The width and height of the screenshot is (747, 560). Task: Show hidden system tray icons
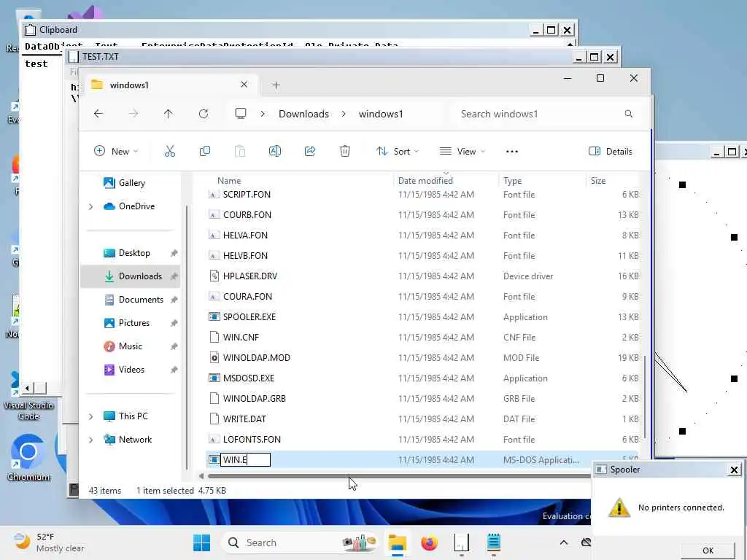click(564, 542)
